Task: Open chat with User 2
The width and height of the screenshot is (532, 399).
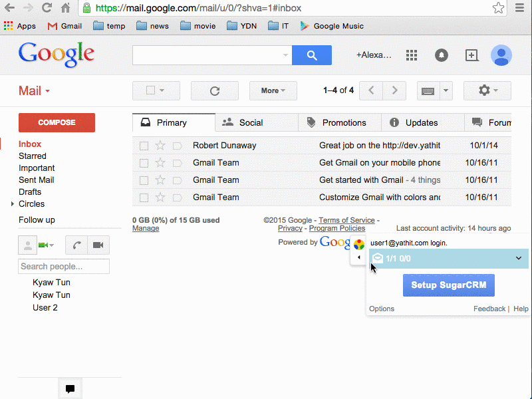Action: click(45, 308)
